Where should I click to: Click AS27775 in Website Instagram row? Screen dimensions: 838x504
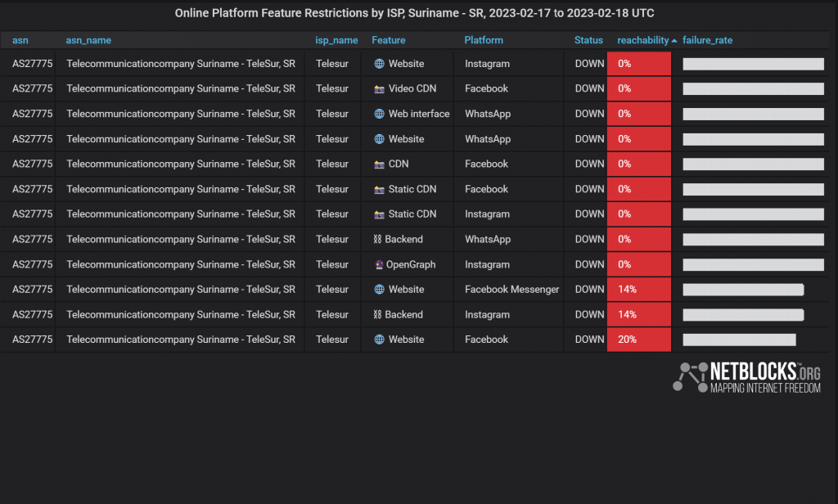(x=33, y=64)
